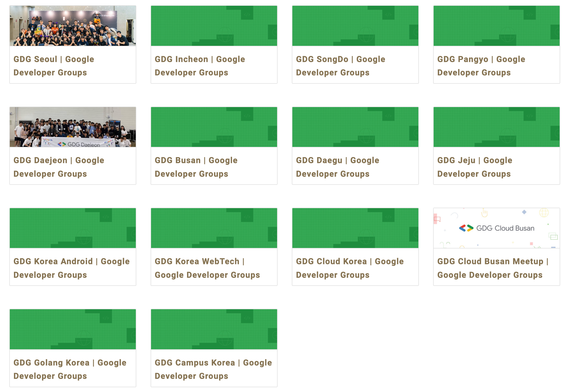This screenshot has height=392, width=568.
Task: Click the GDG Korea WebTech title link
Action: point(207,268)
